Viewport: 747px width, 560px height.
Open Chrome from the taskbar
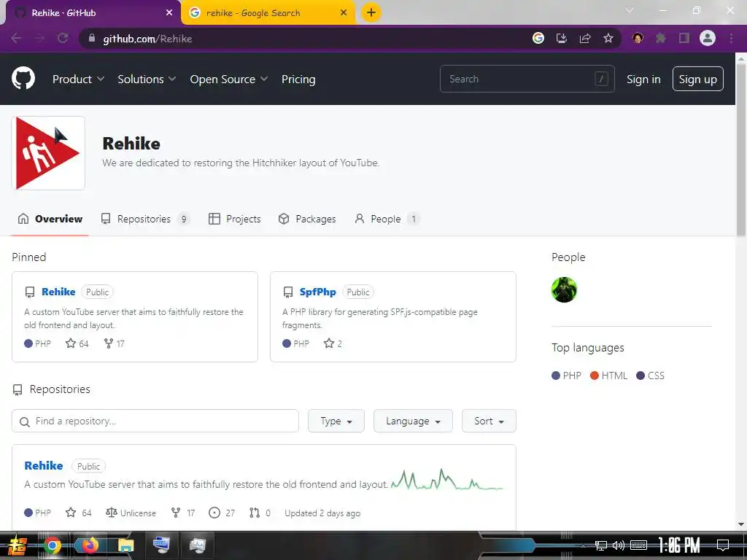(x=52, y=545)
